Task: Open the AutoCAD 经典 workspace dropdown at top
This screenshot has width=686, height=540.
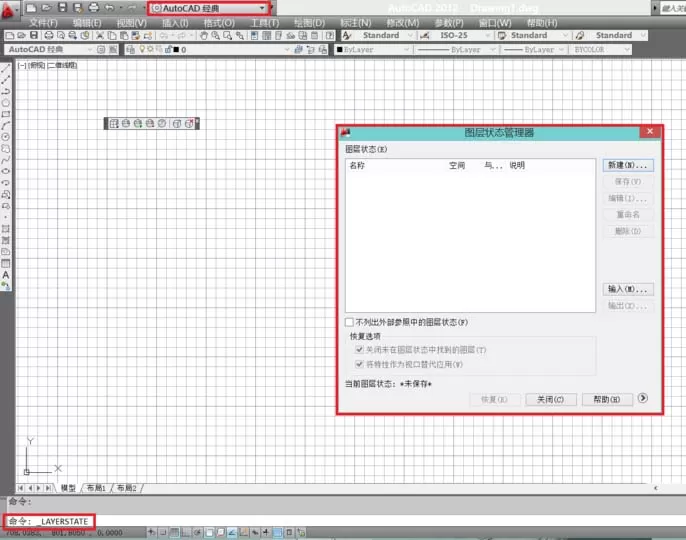Action: click(x=209, y=8)
